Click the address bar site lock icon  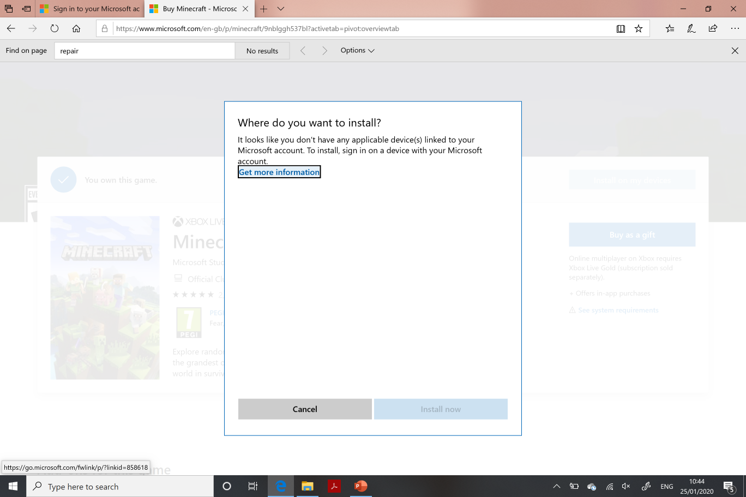point(105,29)
